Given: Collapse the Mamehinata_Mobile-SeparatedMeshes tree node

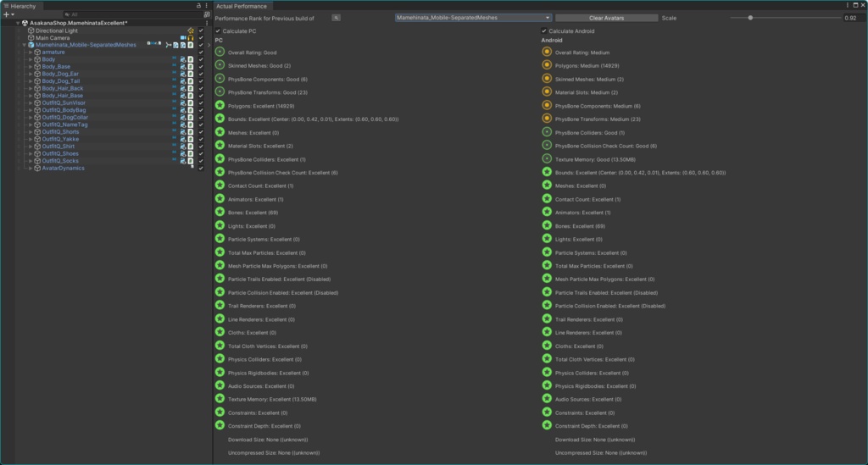Looking at the screenshot, I should pyautogui.click(x=24, y=45).
